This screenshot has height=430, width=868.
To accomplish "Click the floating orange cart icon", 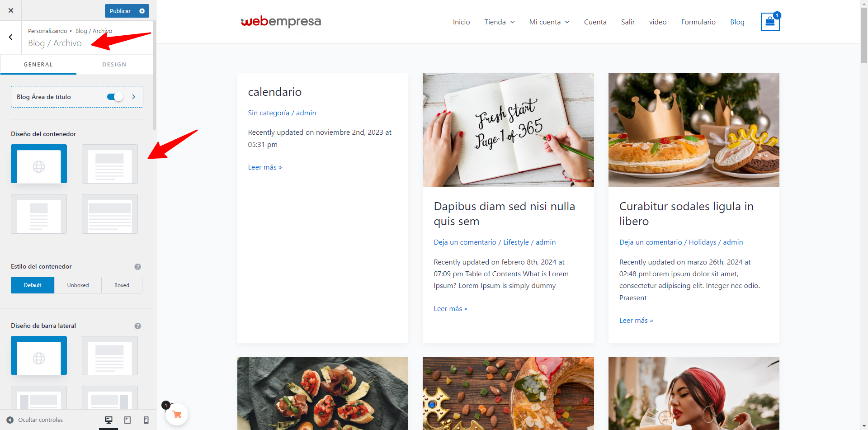I will point(177,414).
